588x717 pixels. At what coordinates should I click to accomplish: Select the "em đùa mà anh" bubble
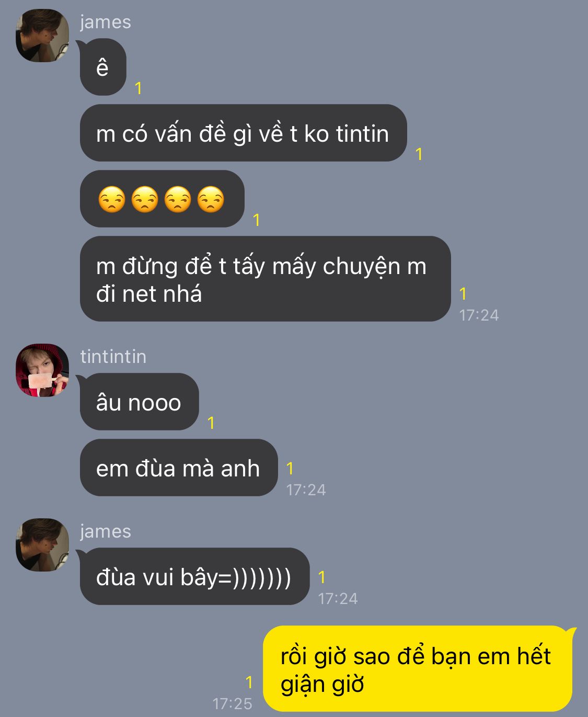point(178,468)
